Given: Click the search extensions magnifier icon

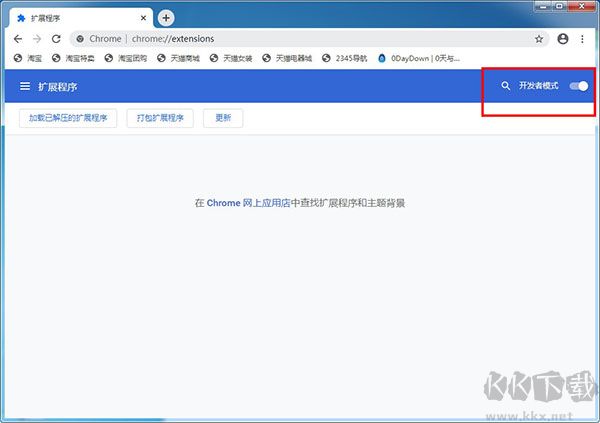Looking at the screenshot, I should click(506, 87).
